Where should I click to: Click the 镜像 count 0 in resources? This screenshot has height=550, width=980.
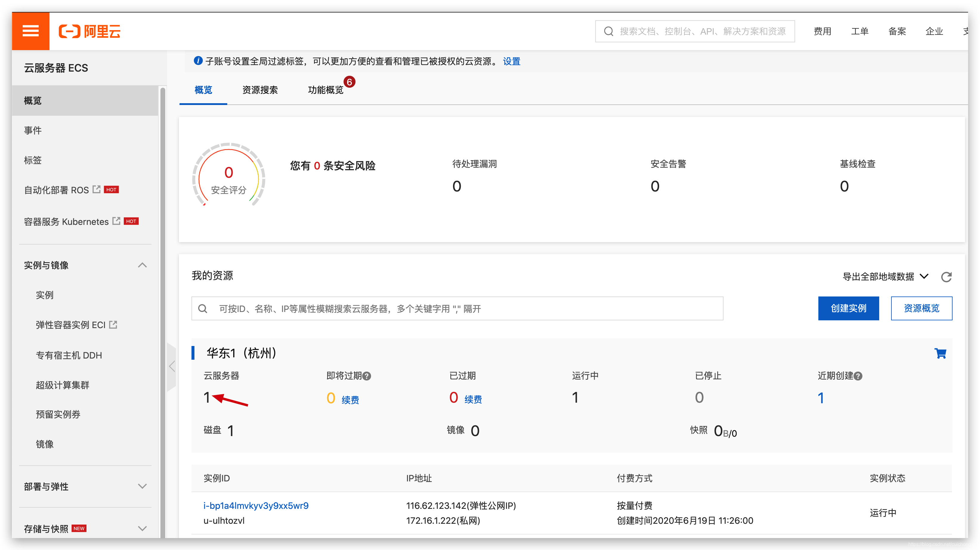coord(475,431)
